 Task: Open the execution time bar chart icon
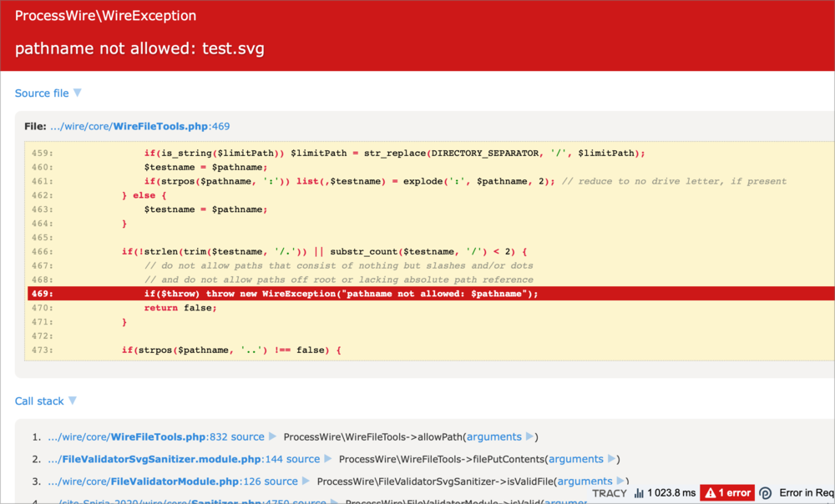tap(639, 493)
